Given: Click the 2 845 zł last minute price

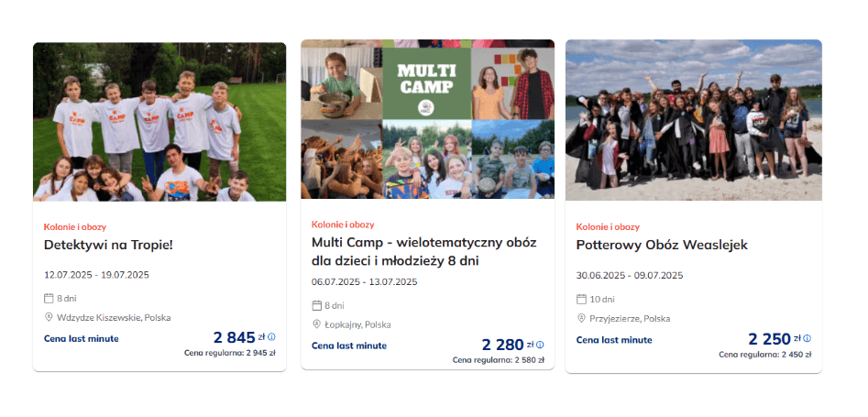Looking at the screenshot, I should (234, 337).
